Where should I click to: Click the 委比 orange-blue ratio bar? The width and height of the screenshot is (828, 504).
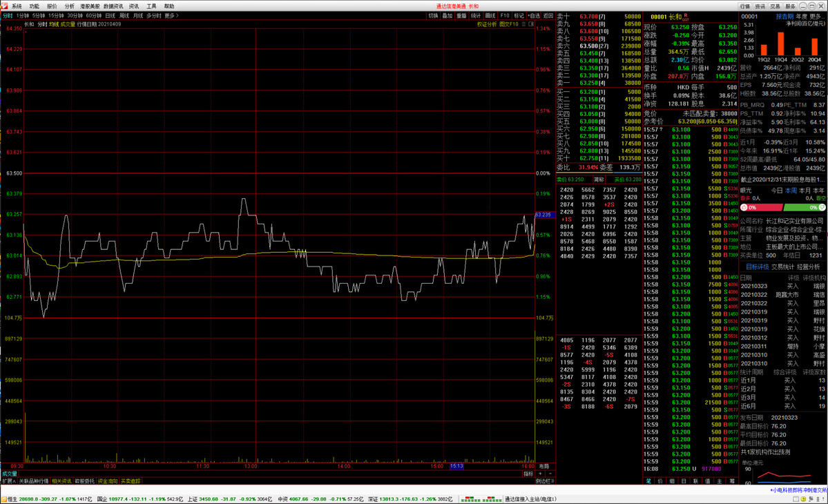[x=599, y=173]
